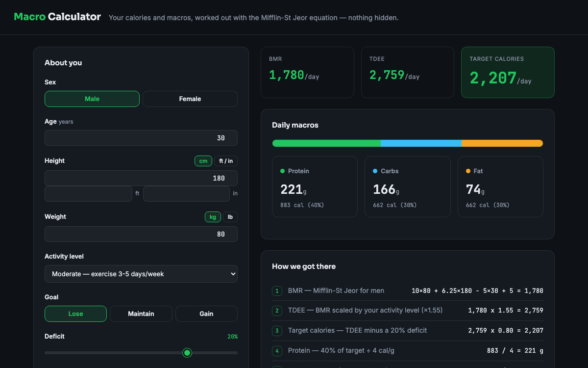This screenshot has height=368, width=588.
Task: Click the 'How we got there' heading
Action: coord(304,266)
